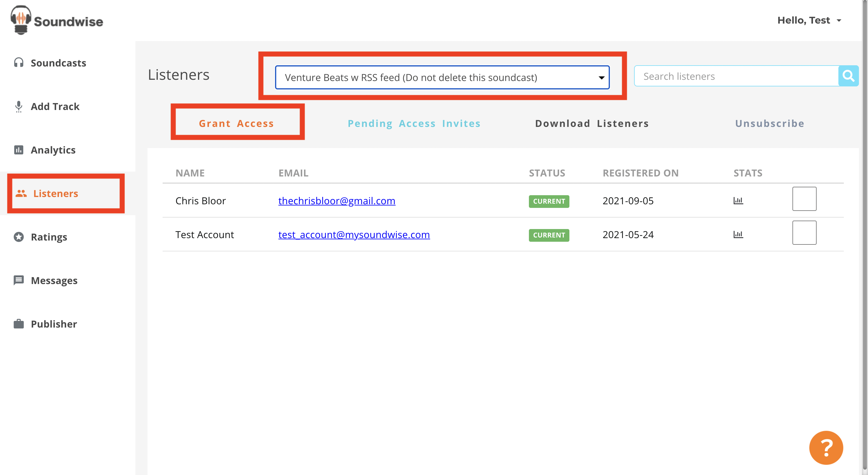868x475 pixels.
Task: Select checkbox for Test Account row
Action: click(804, 232)
